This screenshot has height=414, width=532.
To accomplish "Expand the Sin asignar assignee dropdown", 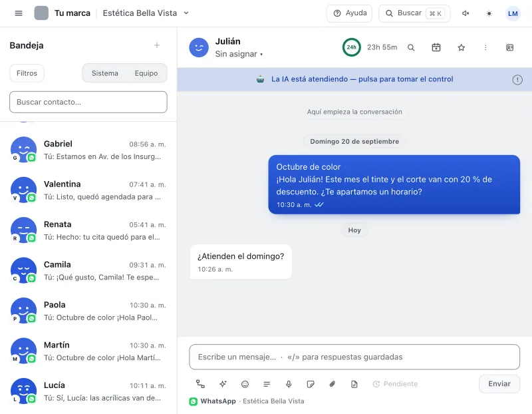I will [239, 54].
